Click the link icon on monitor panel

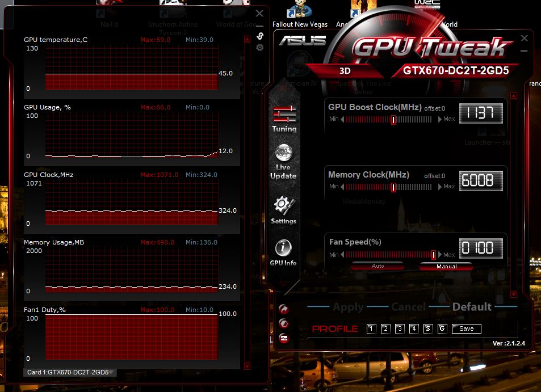[260, 36]
